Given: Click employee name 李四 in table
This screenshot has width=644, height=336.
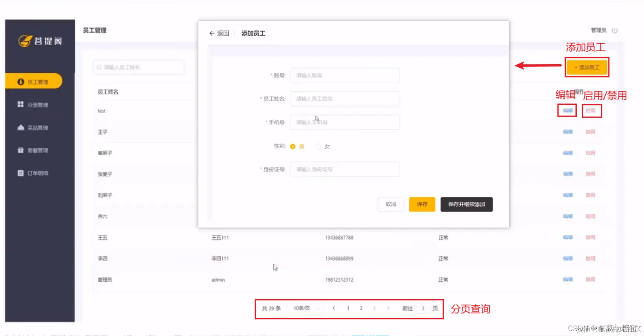Looking at the screenshot, I should tap(102, 259).
